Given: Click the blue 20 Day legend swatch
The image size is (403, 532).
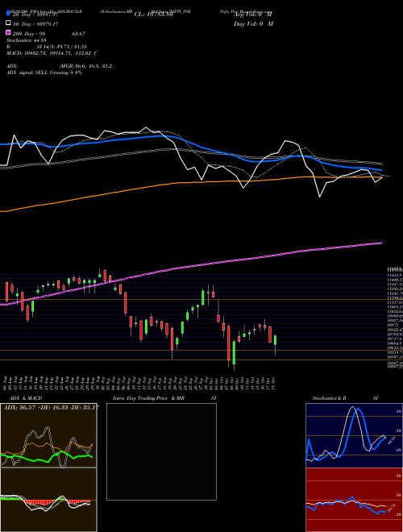Looking at the screenshot, I should tap(9, 14).
